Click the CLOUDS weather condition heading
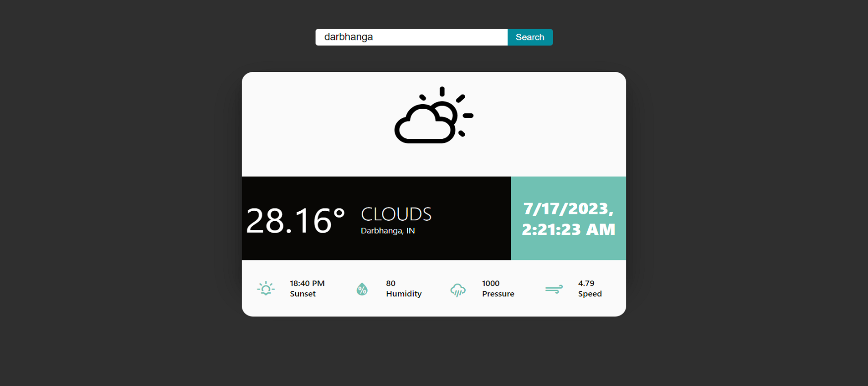 [x=396, y=214]
